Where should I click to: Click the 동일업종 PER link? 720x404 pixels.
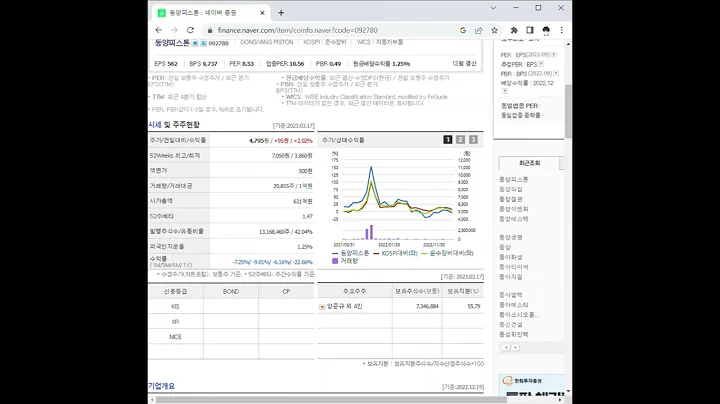click(520, 106)
